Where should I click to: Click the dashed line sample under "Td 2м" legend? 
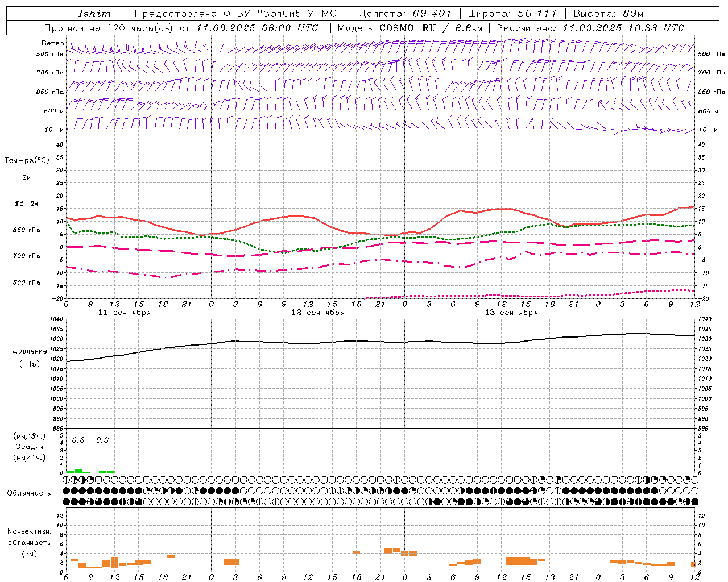(26, 210)
